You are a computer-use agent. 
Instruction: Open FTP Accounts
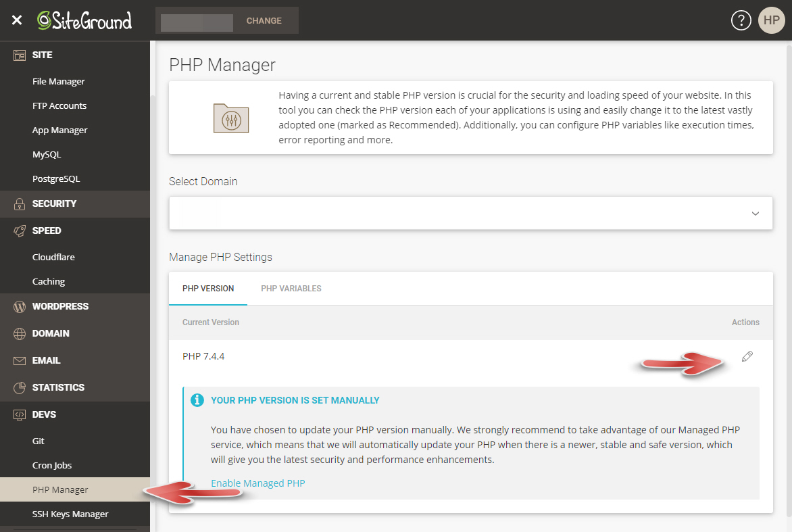click(59, 105)
